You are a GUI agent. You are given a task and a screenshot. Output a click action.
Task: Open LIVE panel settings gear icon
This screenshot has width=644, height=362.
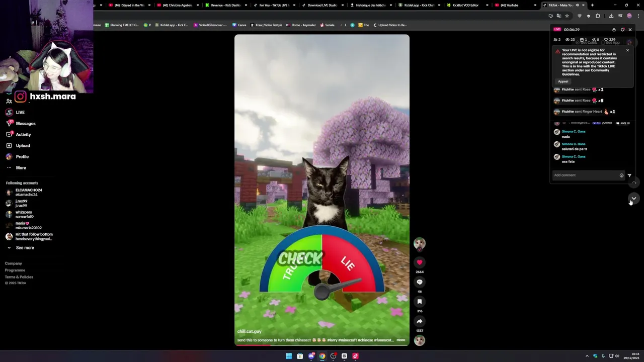pyautogui.click(x=622, y=30)
